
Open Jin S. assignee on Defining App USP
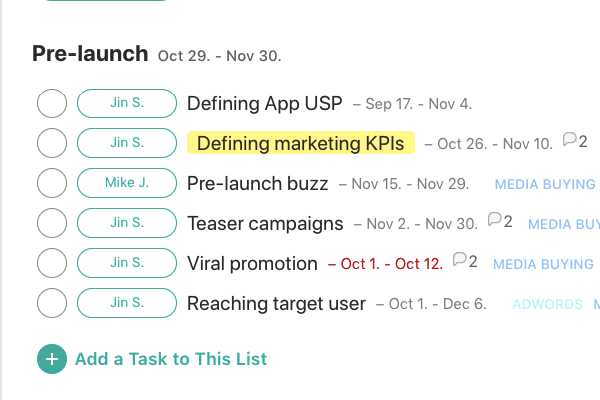[x=127, y=103]
